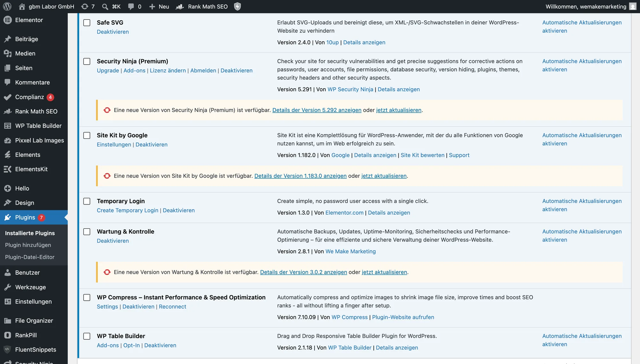Click the WP Table Builder sidebar icon

coord(8,126)
